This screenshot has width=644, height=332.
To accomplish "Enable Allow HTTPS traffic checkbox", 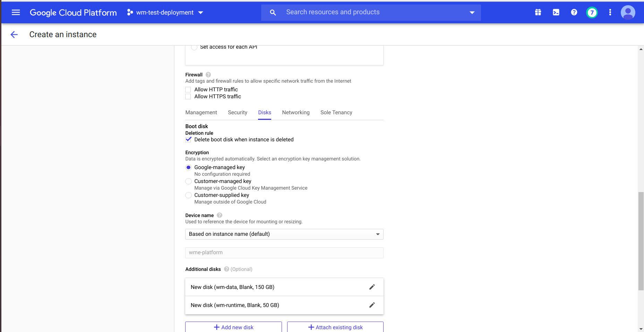I will point(188,97).
